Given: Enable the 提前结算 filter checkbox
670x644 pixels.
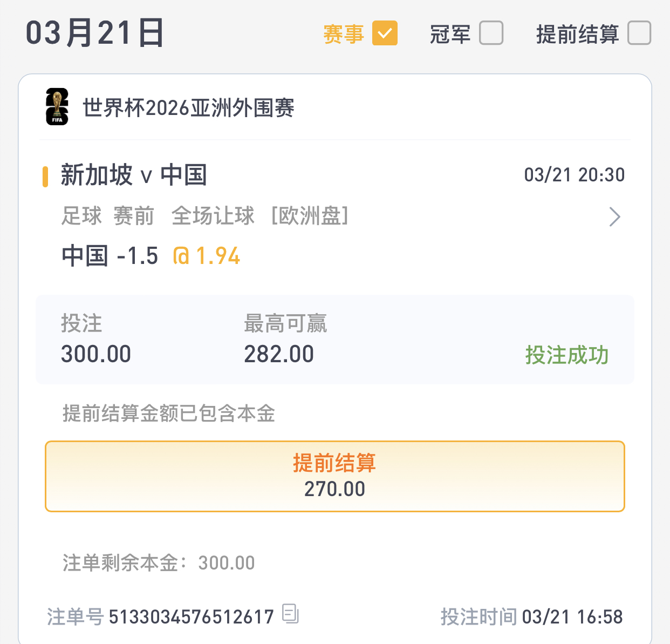Looking at the screenshot, I should click(x=639, y=33).
